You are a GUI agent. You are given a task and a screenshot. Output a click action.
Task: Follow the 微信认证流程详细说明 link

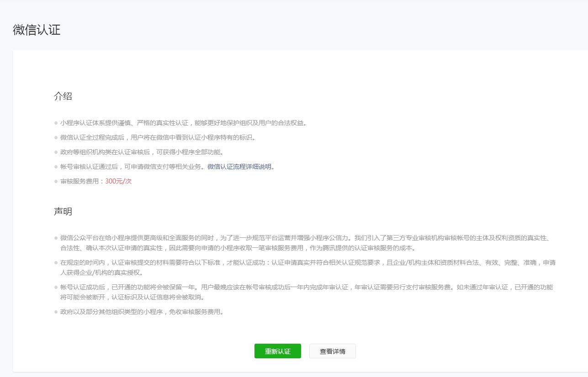point(239,167)
